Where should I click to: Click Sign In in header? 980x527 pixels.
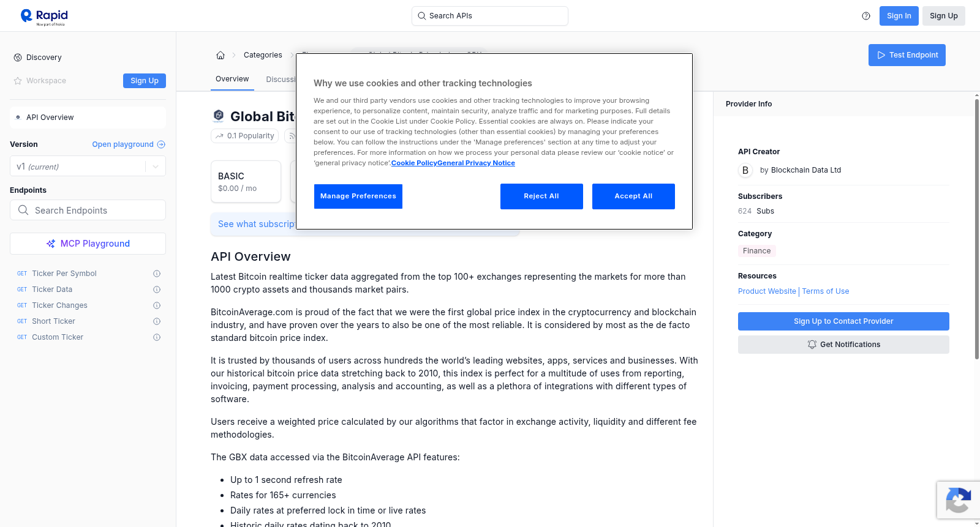[899, 16]
